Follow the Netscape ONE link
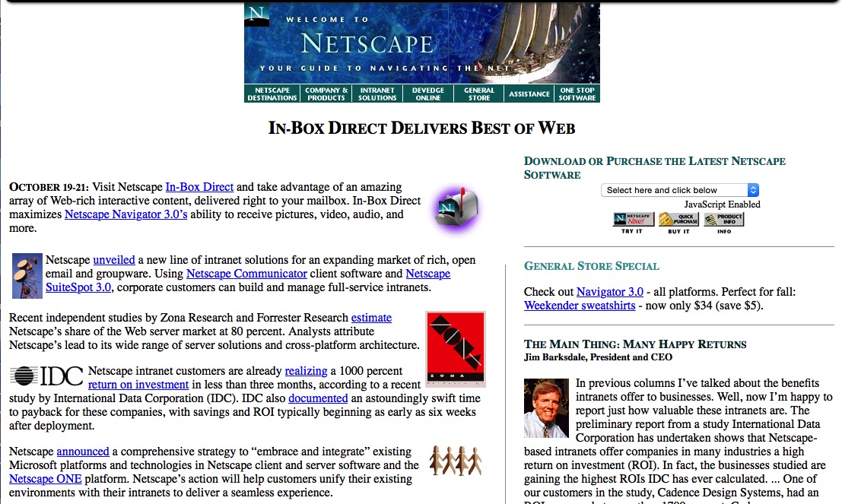842x504 pixels. coord(45,479)
